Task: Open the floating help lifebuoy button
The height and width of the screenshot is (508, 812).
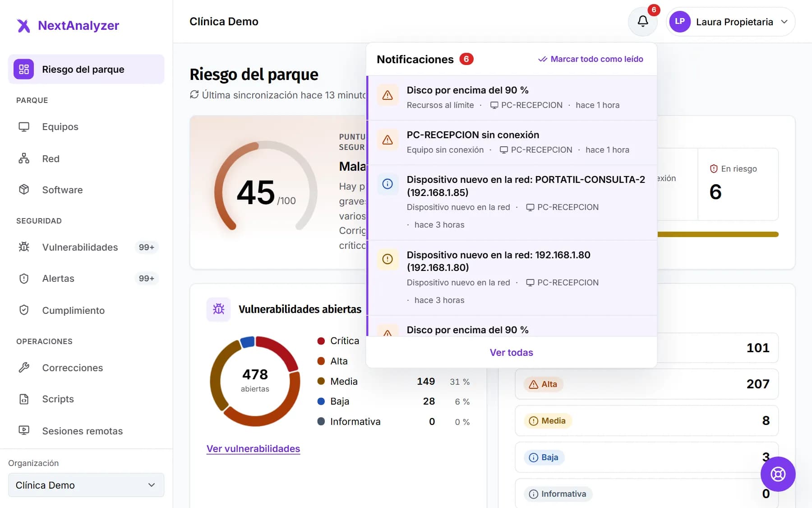Action: (x=778, y=474)
